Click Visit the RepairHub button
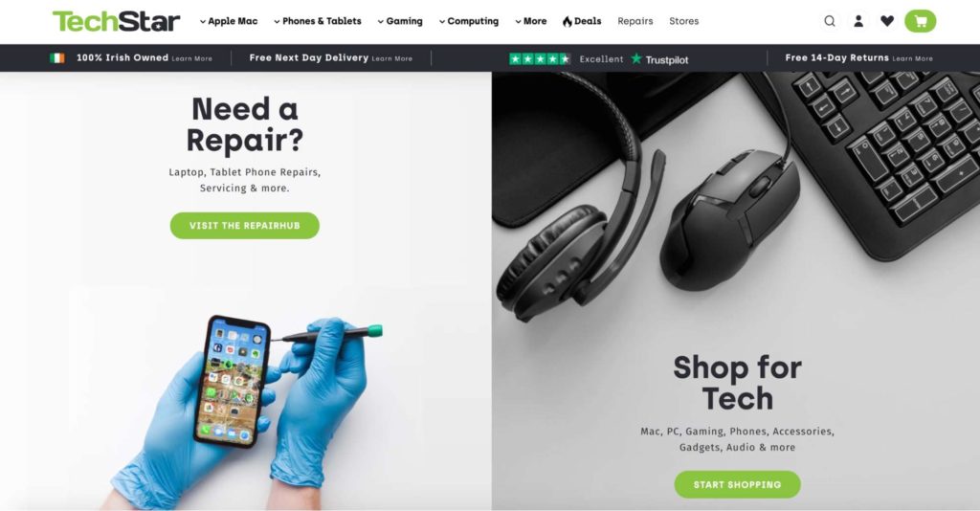The image size is (980, 511). pos(244,226)
